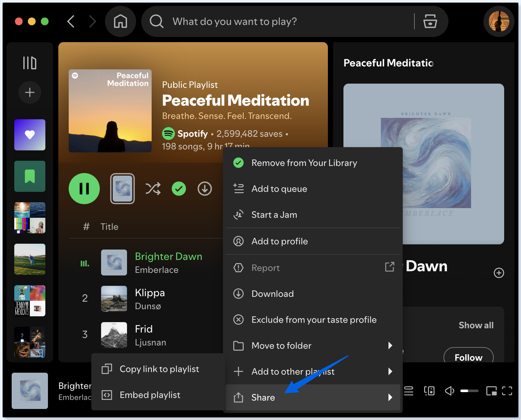
Task: Choose Start a Jam in the menu
Action: 274,215
